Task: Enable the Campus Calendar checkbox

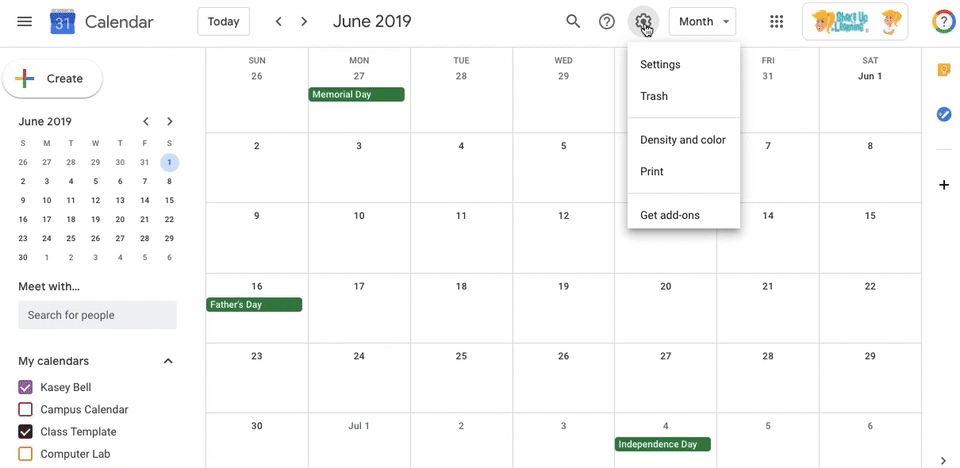Action: coord(26,409)
